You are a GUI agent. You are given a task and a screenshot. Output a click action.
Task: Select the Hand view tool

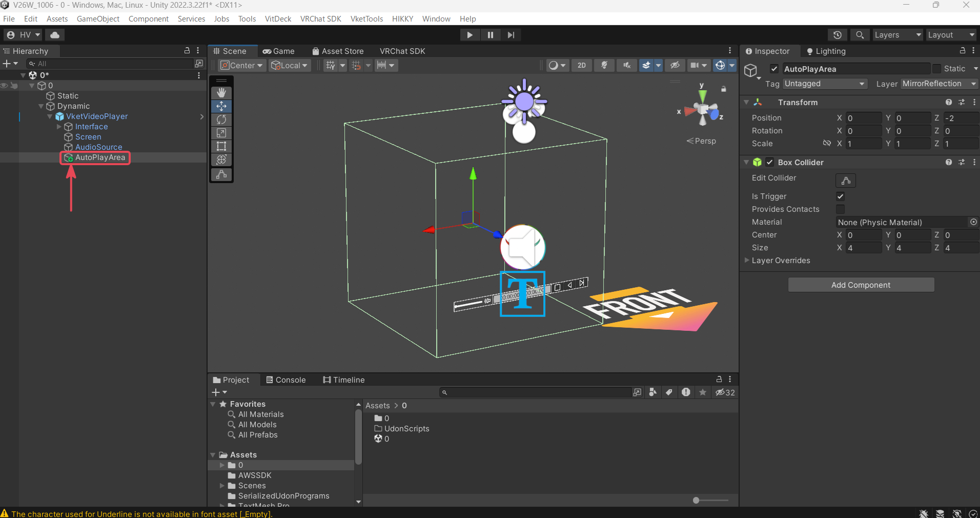(221, 93)
